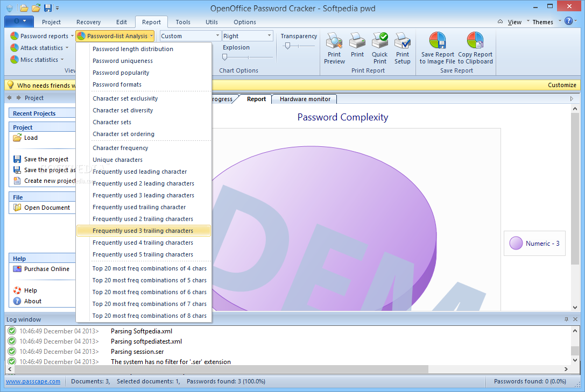The width and height of the screenshot is (585, 392).
Task: Click the report vertical scrollbar down arrow
Action: (x=575, y=308)
